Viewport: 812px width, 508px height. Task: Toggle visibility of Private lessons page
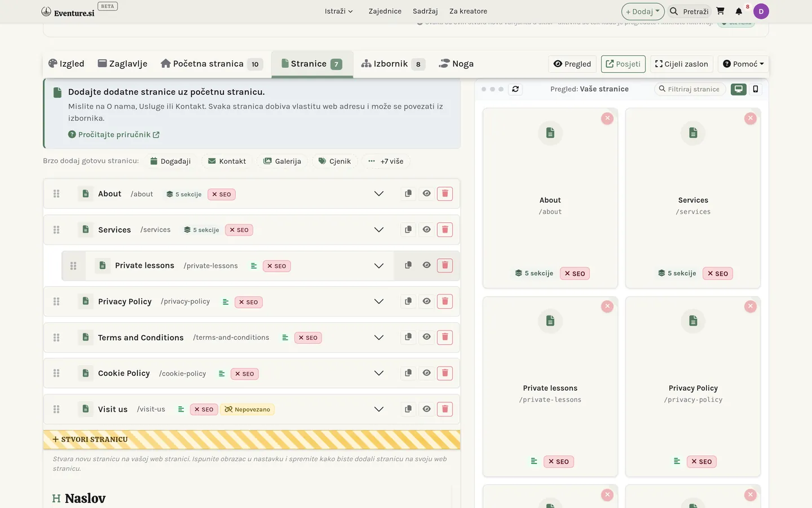tap(427, 265)
